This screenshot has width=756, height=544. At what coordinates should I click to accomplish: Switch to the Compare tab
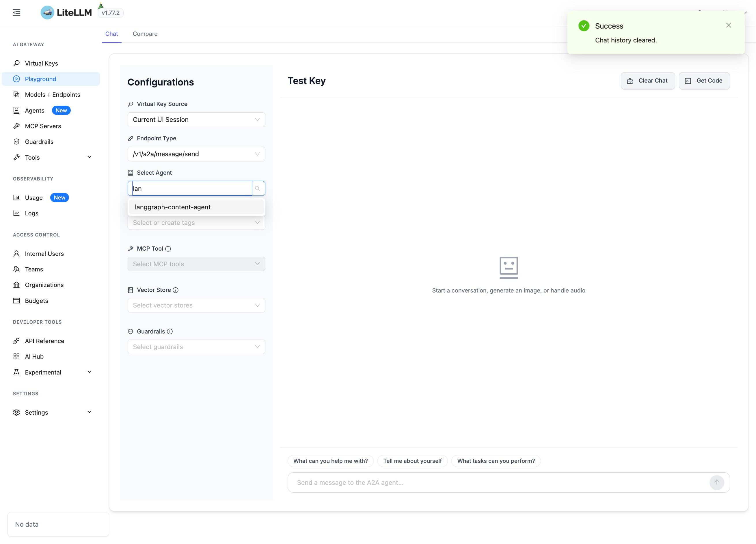click(x=145, y=34)
